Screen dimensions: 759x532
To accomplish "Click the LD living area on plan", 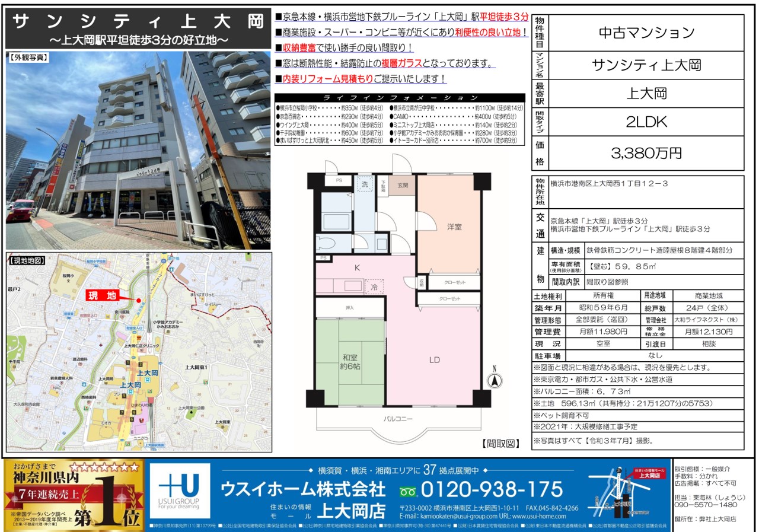I will tap(435, 359).
